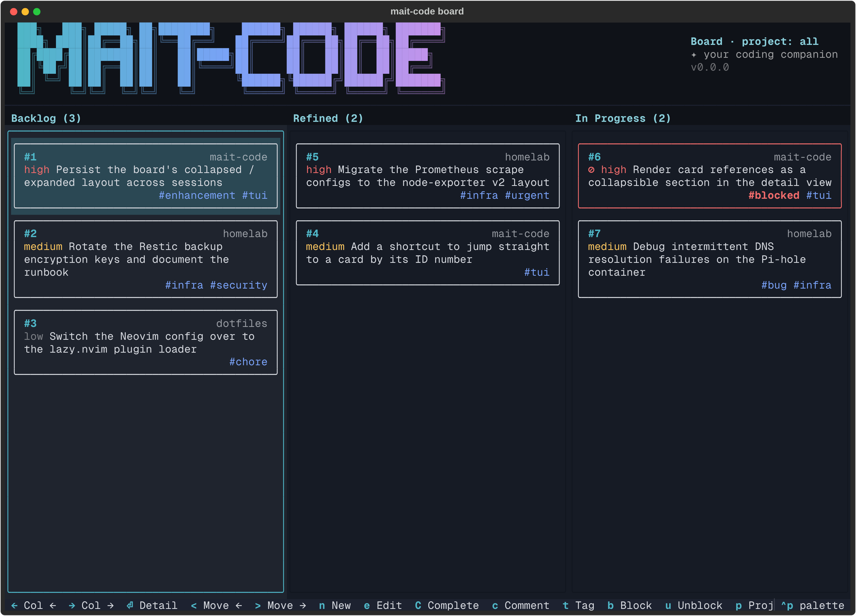Click the #infra tag on card #5
Viewport: 856px width, 616px height.
[479, 195]
